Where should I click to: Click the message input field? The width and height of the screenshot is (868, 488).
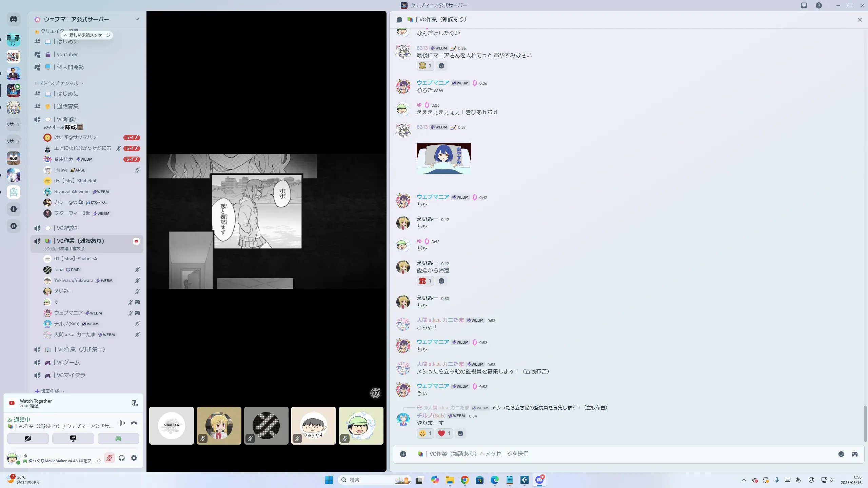[x=610, y=454]
